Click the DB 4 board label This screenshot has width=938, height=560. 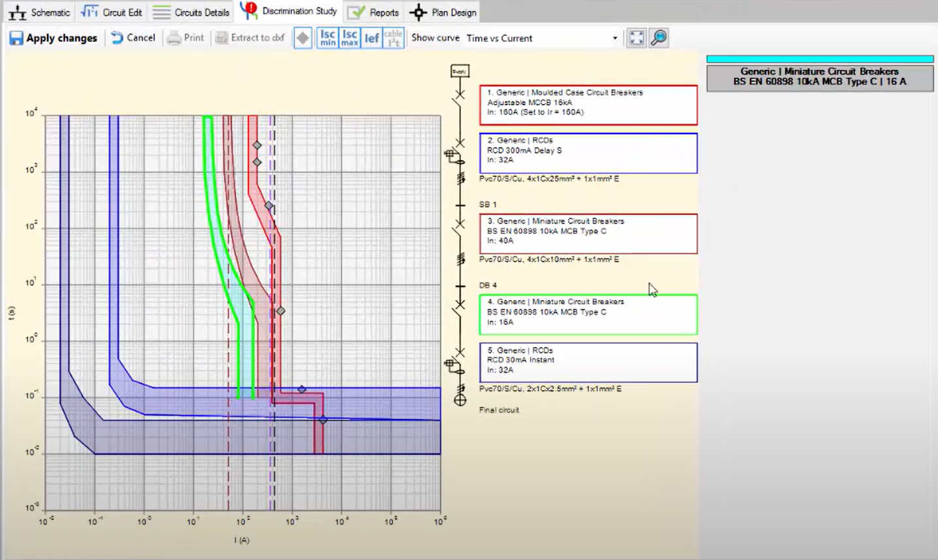pos(488,286)
